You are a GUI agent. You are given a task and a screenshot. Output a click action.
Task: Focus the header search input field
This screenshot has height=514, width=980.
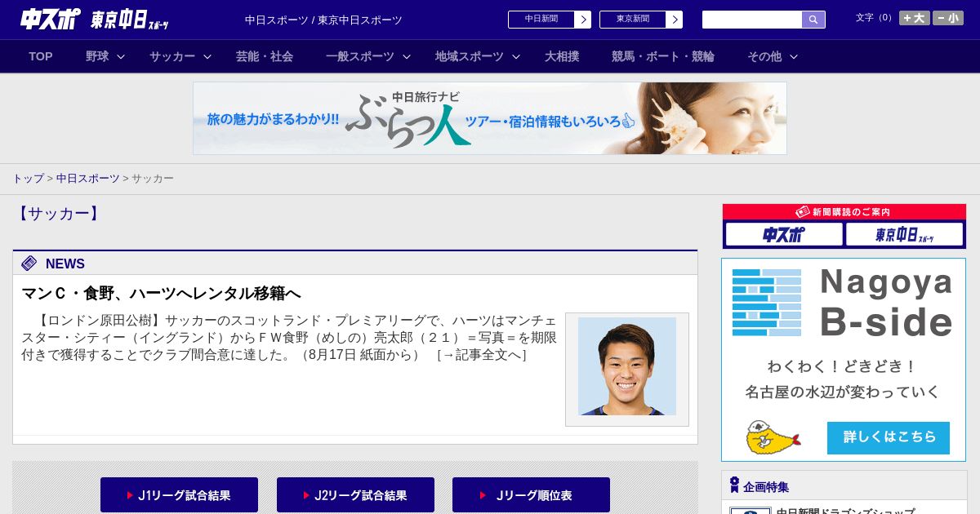point(752,20)
